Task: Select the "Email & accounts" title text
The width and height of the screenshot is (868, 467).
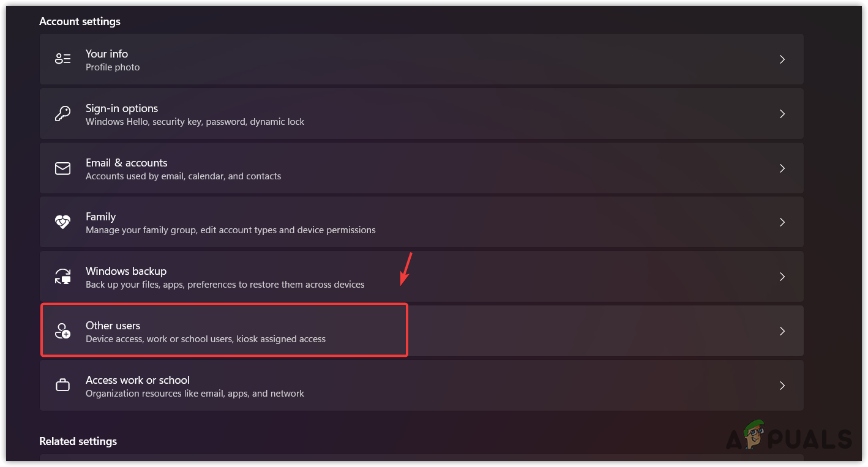Action: pyautogui.click(x=126, y=163)
